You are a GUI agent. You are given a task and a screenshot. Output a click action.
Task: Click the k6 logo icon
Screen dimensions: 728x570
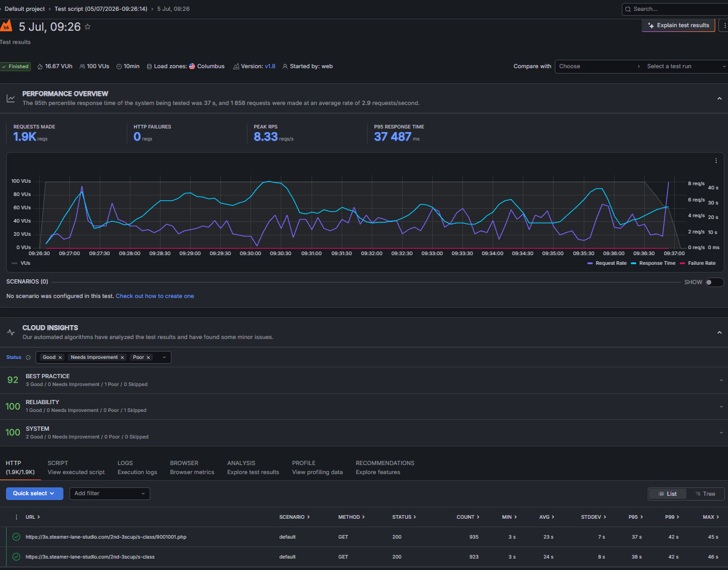(x=5, y=26)
